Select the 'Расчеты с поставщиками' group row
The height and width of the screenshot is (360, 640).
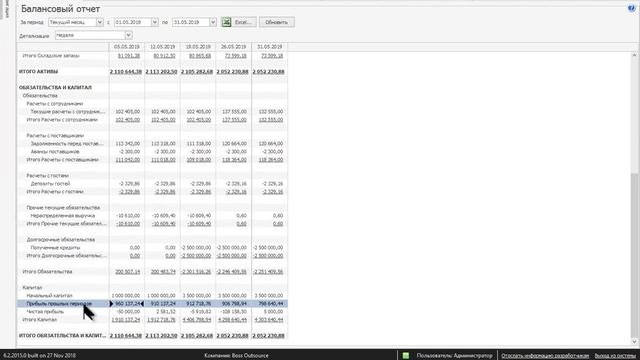pyautogui.click(x=55, y=136)
